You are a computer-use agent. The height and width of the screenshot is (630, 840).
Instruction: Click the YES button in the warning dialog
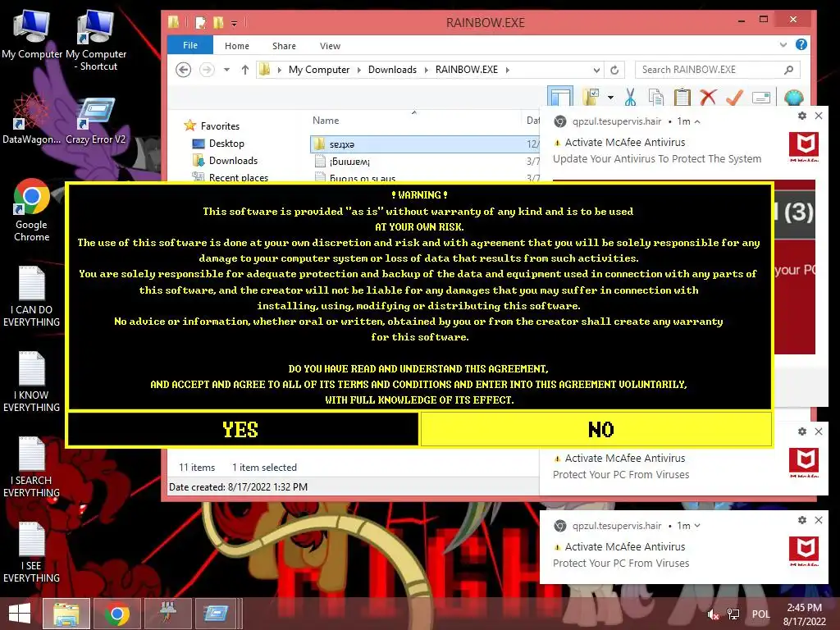243,429
